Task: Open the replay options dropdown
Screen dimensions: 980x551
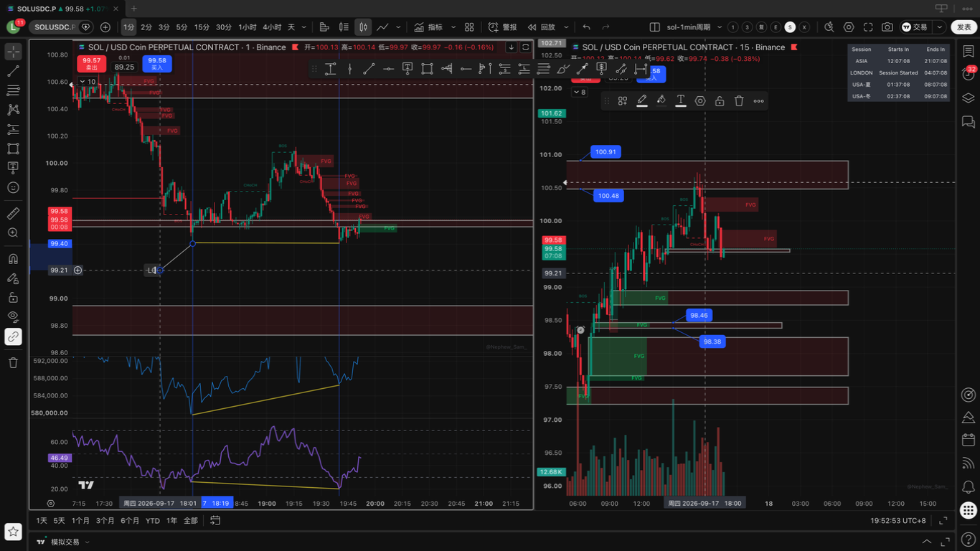Action: [x=566, y=27]
